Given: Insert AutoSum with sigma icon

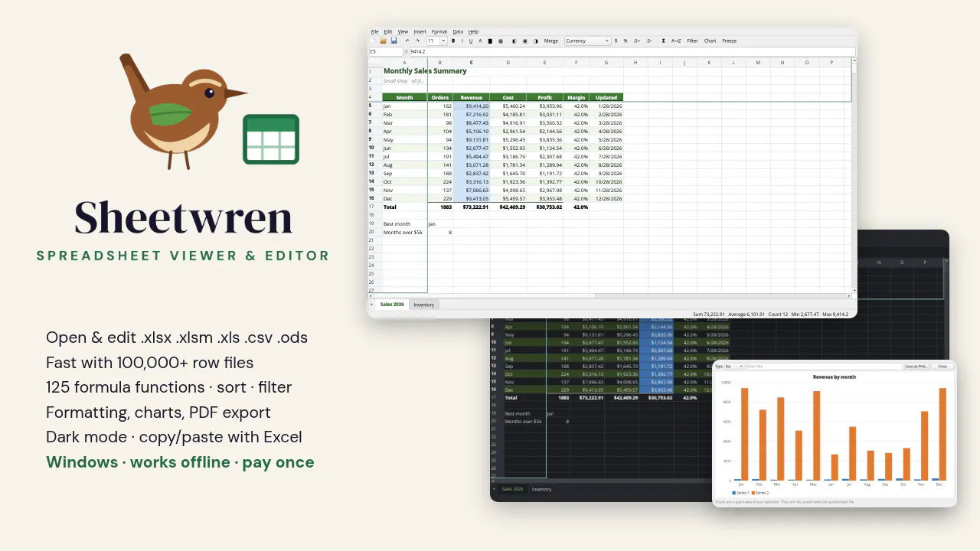Looking at the screenshot, I should tap(663, 41).
